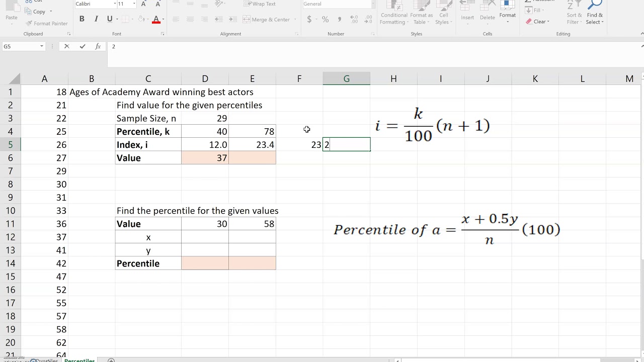Screen dimensions: 644x362
Task: Apply comma style
Action: [x=340, y=19]
